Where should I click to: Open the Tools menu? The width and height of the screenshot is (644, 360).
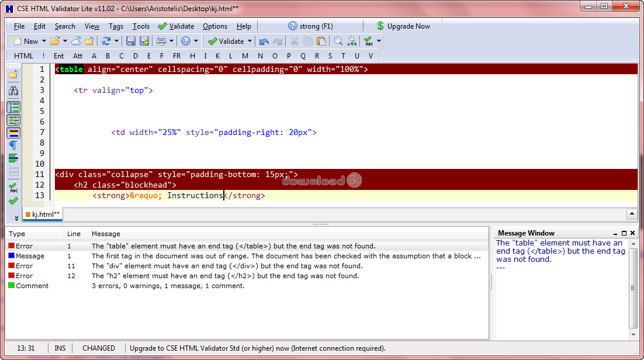141,26
